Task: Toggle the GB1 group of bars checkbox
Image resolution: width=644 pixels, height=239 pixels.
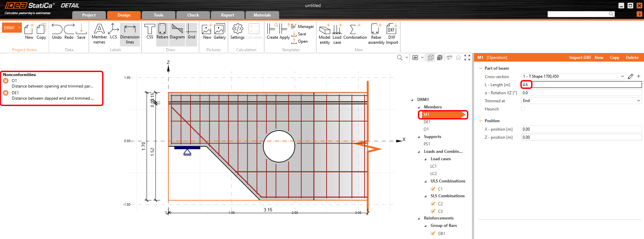Action: [x=433, y=233]
